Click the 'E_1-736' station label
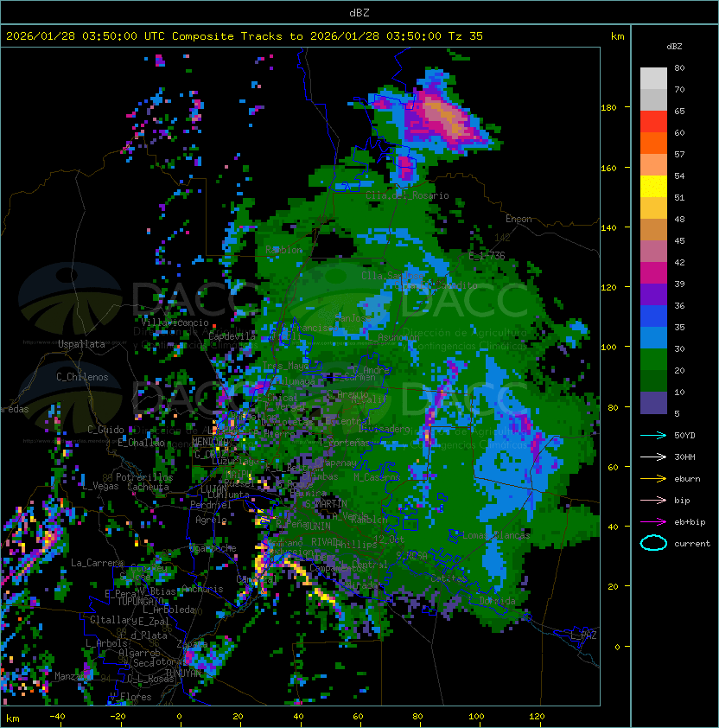Screen dimensions: 719x728 pos(487,256)
